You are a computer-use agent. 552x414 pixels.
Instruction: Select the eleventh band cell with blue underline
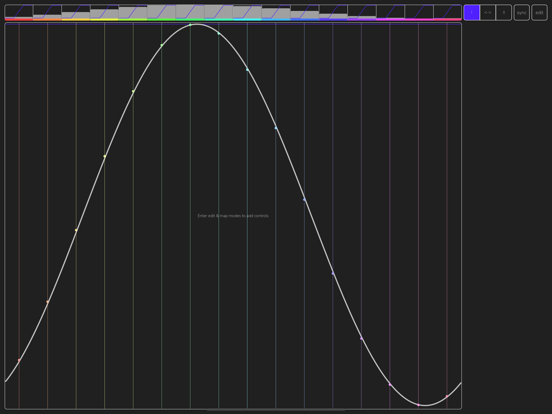305,13
